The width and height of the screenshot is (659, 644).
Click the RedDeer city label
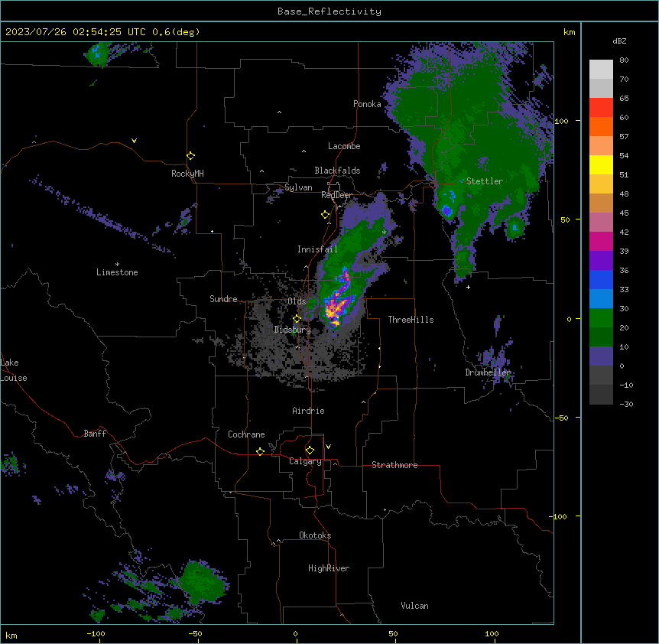336,195
